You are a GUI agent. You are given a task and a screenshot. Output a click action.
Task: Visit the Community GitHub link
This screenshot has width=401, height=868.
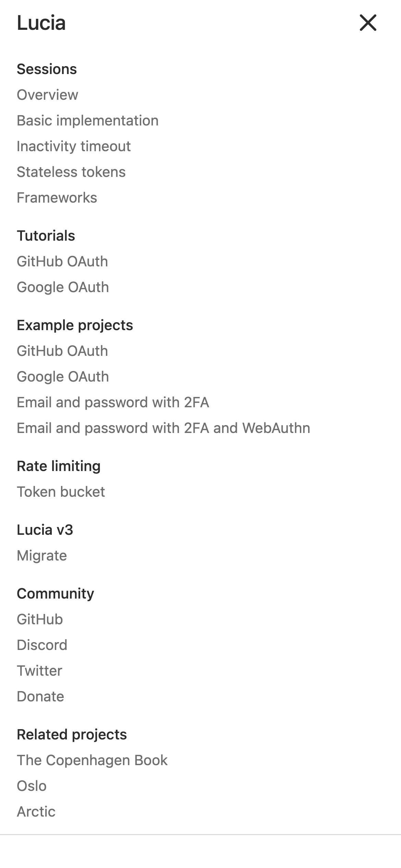coord(40,619)
